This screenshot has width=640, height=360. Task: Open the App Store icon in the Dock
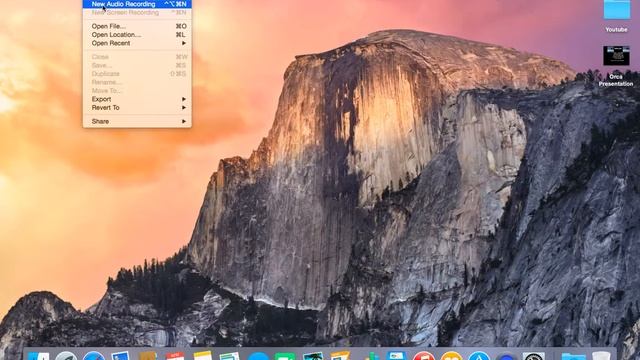click(x=479, y=356)
